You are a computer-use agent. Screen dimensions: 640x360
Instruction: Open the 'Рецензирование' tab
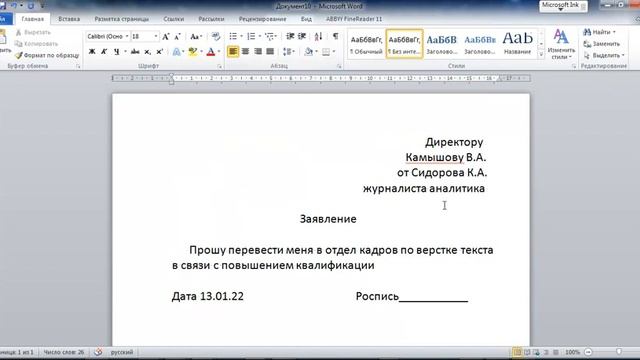click(x=262, y=19)
